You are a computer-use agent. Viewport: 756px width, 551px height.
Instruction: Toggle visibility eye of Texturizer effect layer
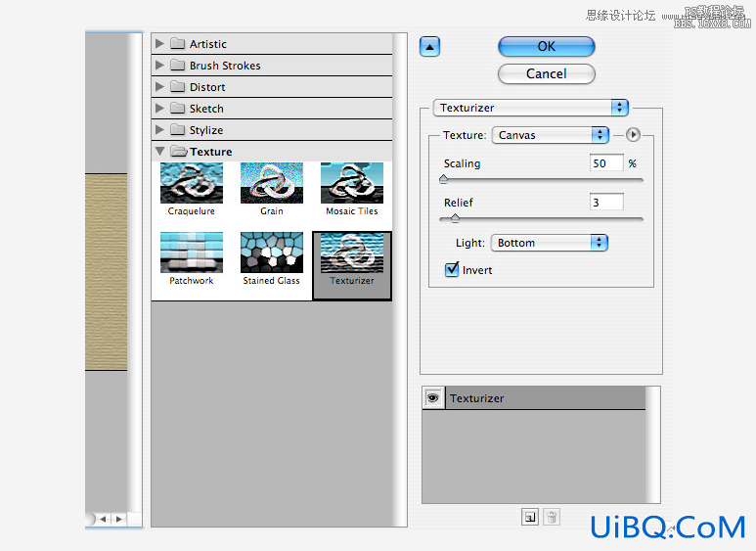point(433,398)
